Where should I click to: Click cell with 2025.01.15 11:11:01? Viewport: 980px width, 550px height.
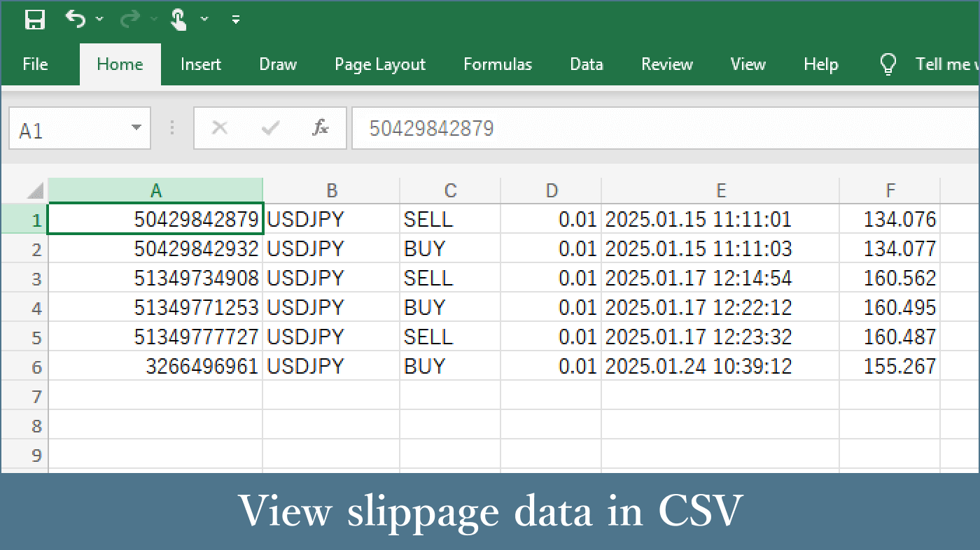tap(721, 219)
